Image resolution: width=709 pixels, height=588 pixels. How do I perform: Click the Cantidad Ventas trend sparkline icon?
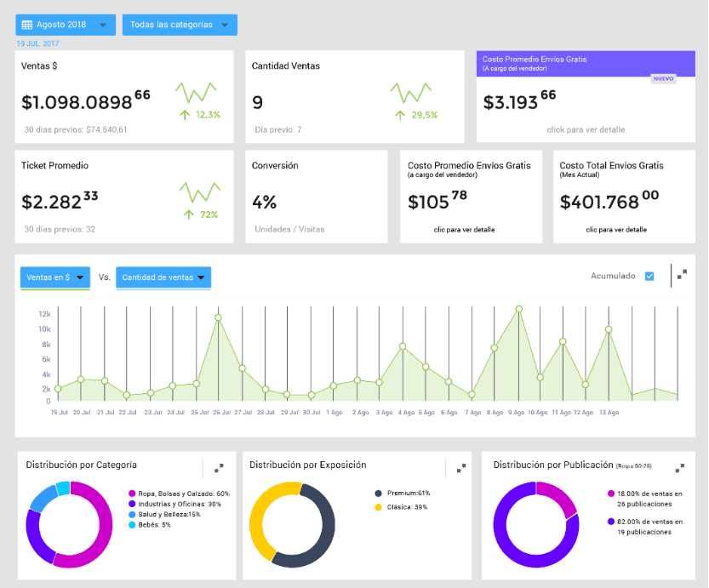pyautogui.click(x=411, y=93)
